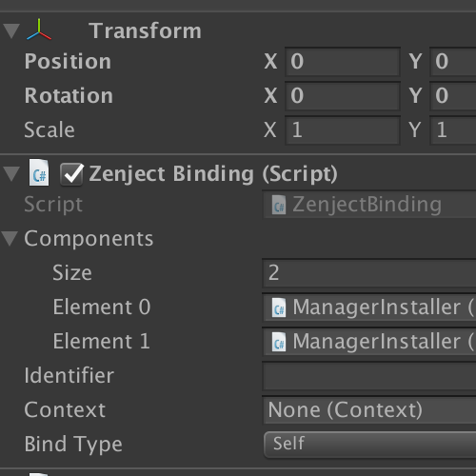Select Element 0 ManagerInstaller reference

click(x=369, y=307)
